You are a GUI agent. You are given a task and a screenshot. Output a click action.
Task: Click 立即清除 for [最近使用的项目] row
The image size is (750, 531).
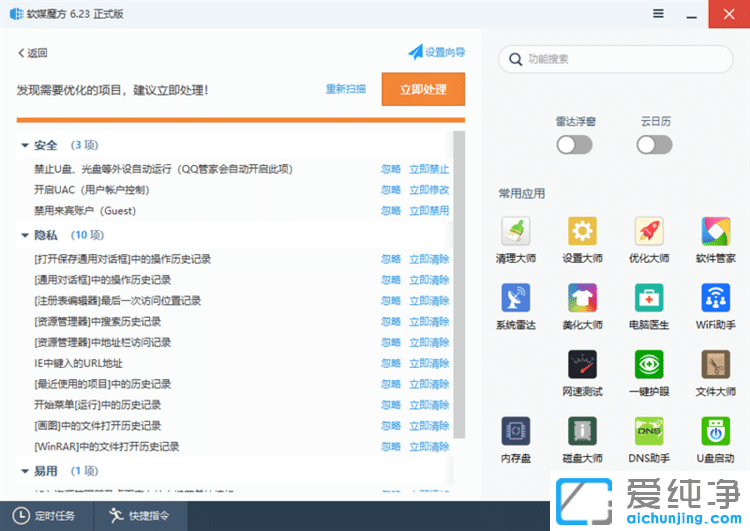[x=429, y=384]
